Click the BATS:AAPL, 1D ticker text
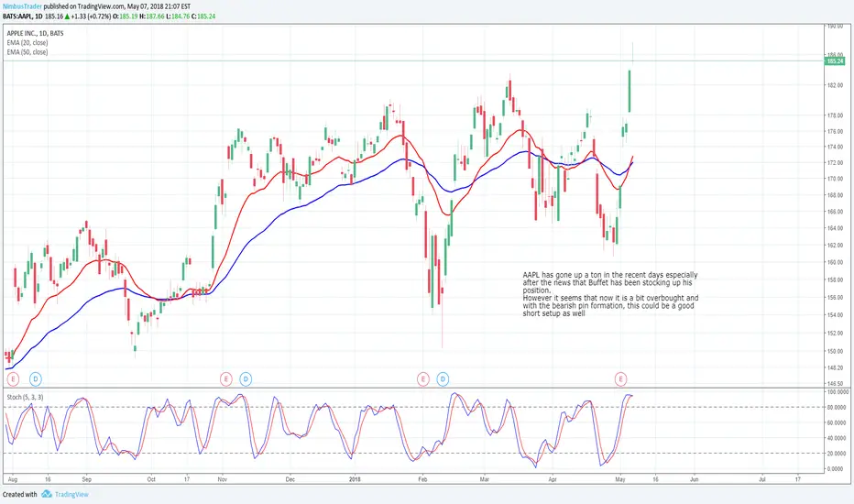 [x=22, y=16]
